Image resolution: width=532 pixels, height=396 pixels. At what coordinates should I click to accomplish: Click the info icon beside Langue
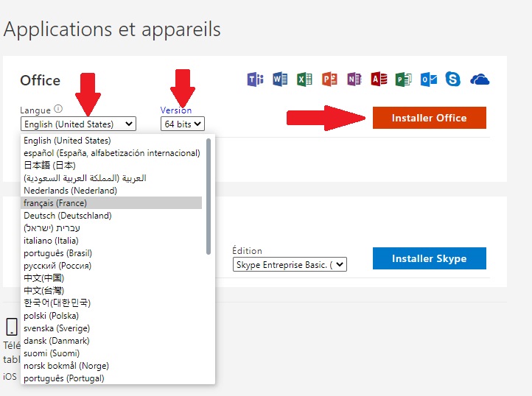click(58, 109)
